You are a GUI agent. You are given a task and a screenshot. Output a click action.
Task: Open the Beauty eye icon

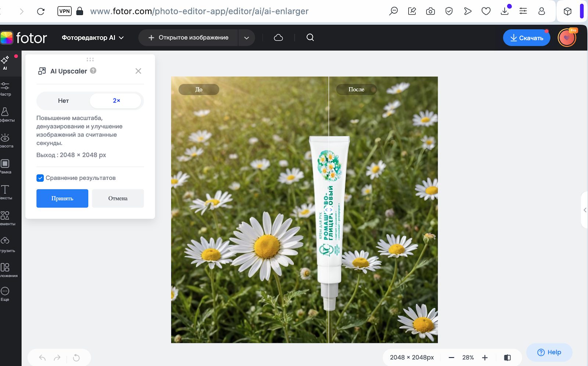(5, 141)
